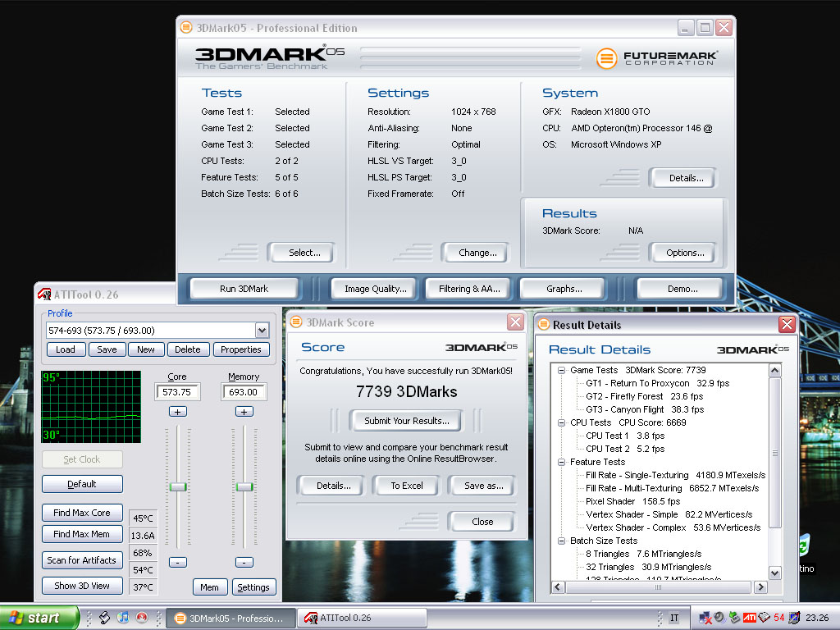The image size is (840, 630).
Task: Click the 3DMark Score dialog title icon
Action: pos(295,322)
